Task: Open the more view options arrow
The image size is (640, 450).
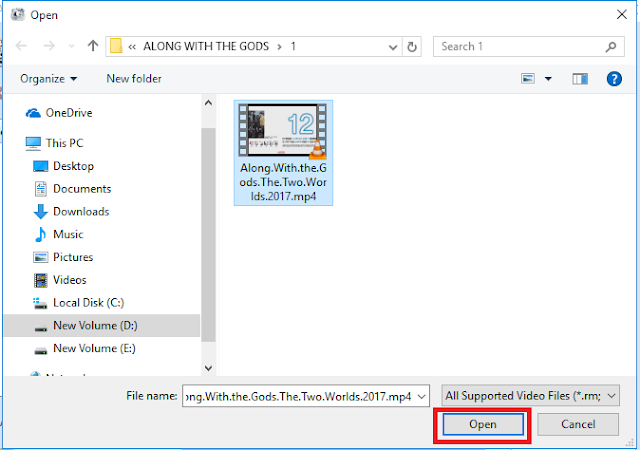Action: 548,79
